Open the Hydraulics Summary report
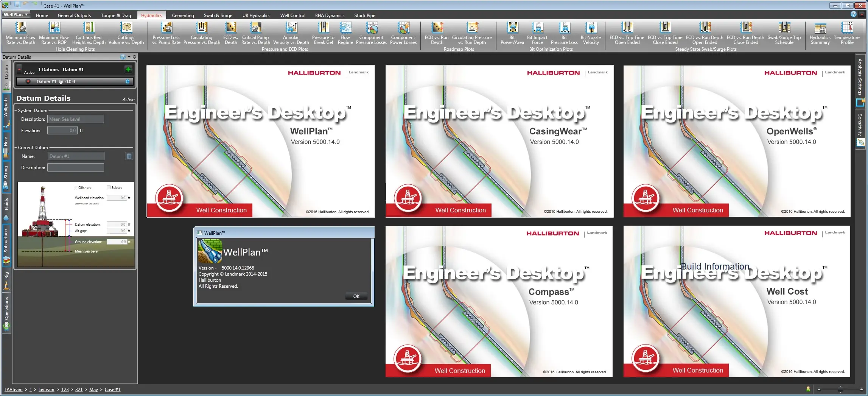 pyautogui.click(x=820, y=33)
